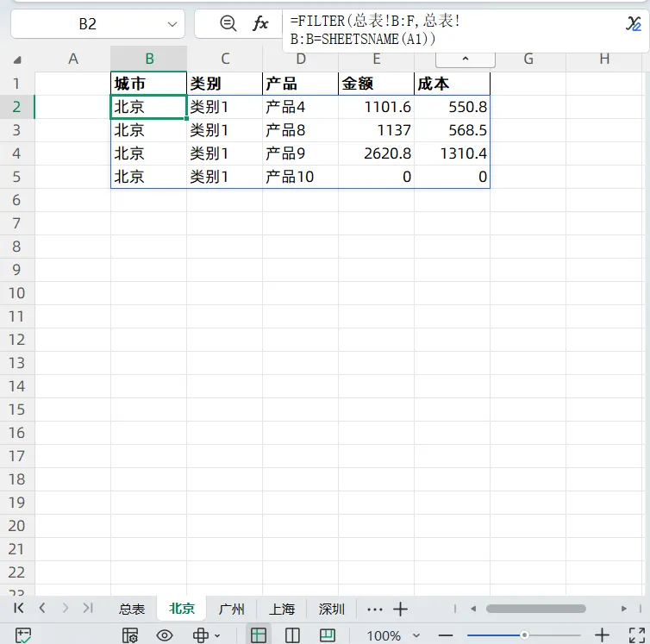Select cell with value 550.8
650x644 pixels.
[x=453, y=107]
